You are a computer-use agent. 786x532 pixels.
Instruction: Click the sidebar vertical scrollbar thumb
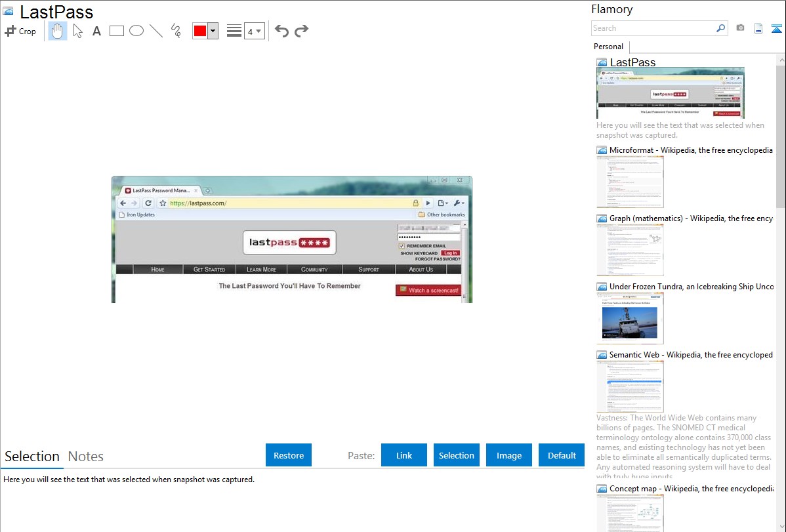781,136
